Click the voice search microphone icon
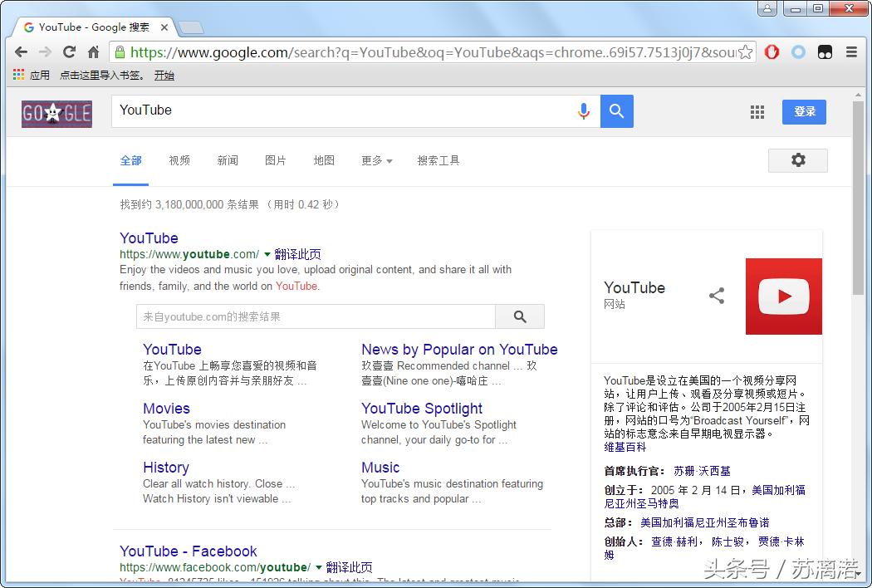This screenshot has height=588, width=872. 583,110
